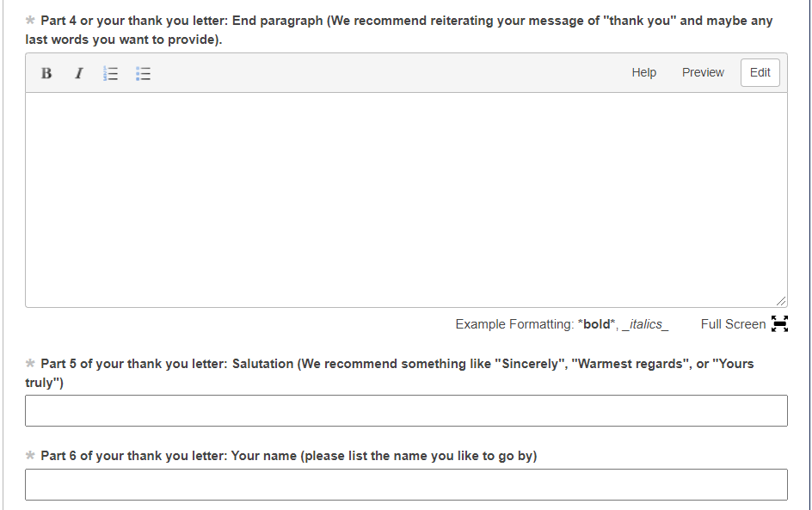The width and height of the screenshot is (812, 510).
Task: Insert a numbered list
Action: pyautogui.click(x=110, y=74)
